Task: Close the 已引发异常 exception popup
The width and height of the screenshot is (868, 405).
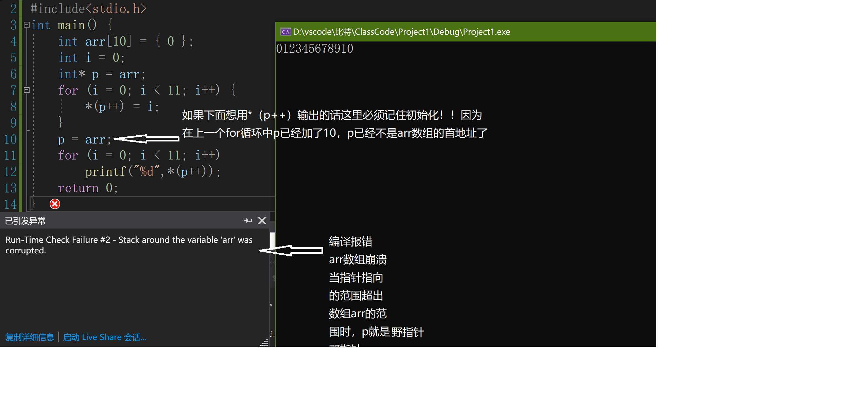Action: (262, 221)
